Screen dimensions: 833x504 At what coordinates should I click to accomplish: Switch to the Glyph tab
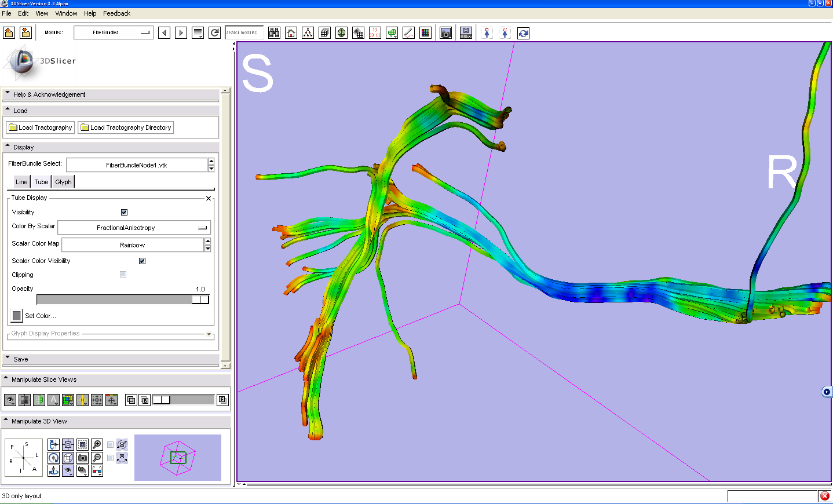pos(63,182)
